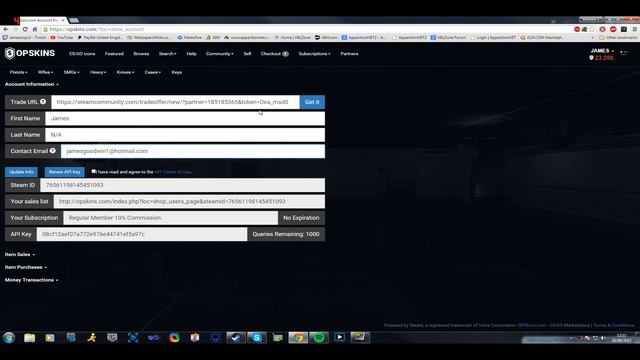Click the Contact Email help icon
The height and width of the screenshot is (360, 640).
tap(53, 151)
